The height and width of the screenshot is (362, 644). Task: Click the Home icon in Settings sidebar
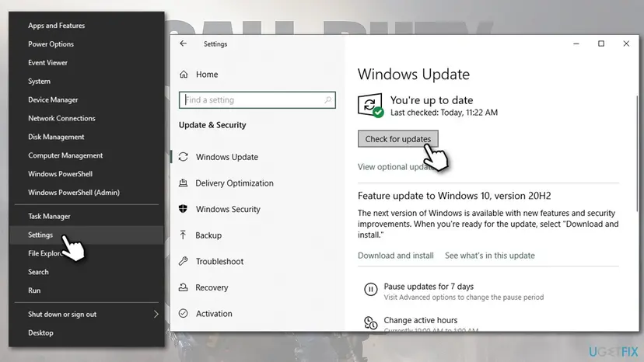click(184, 75)
